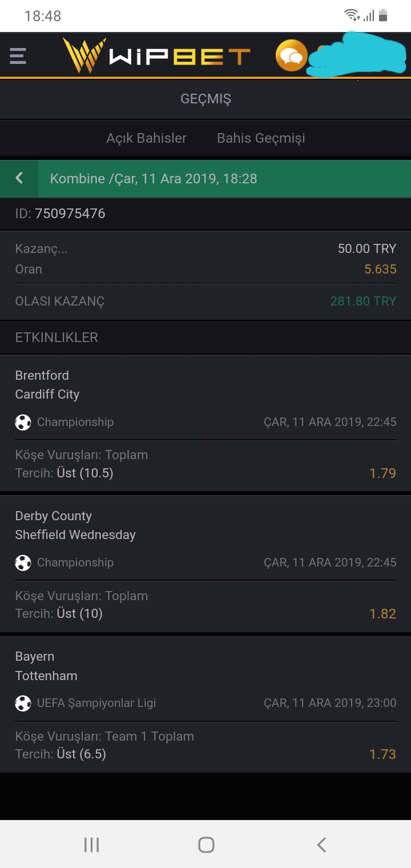411x868 pixels.
Task: Switch to Bahis Geçmişi tab
Action: click(261, 138)
